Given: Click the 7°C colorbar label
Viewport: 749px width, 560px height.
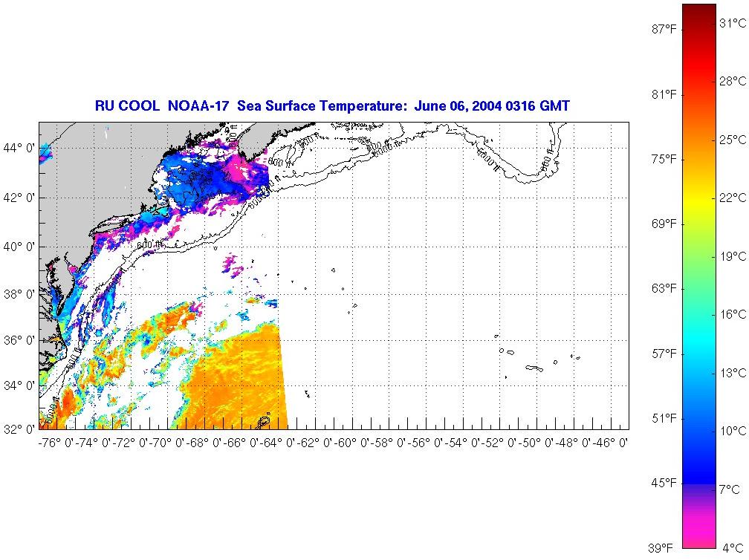Looking at the screenshot, I should click(x=730, y=489).
